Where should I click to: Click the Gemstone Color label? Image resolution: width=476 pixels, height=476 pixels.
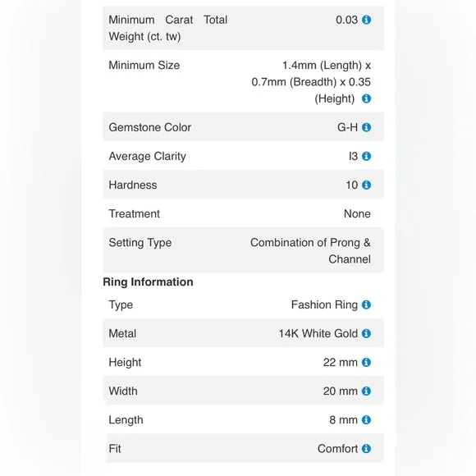150,127
